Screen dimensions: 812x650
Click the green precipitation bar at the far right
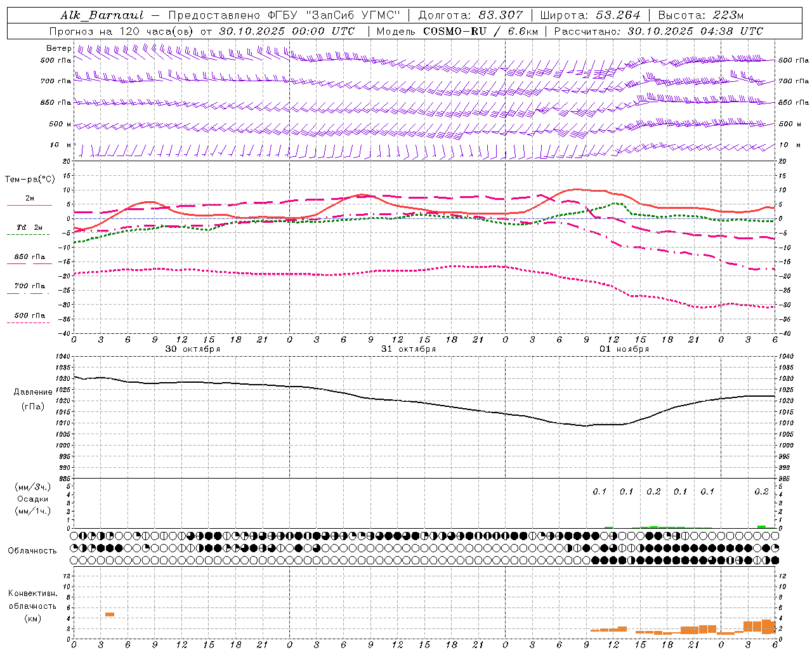tap(761, 526)
